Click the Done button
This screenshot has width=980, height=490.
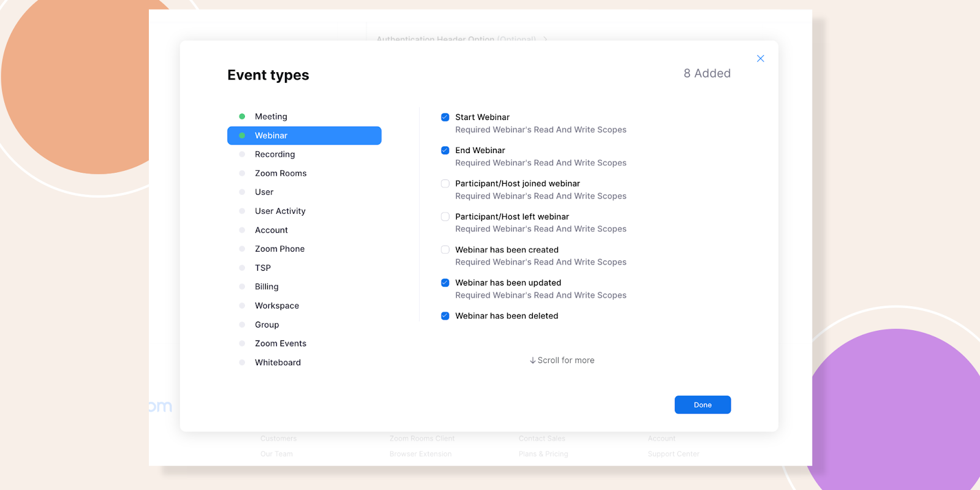(x=703, y=405)
